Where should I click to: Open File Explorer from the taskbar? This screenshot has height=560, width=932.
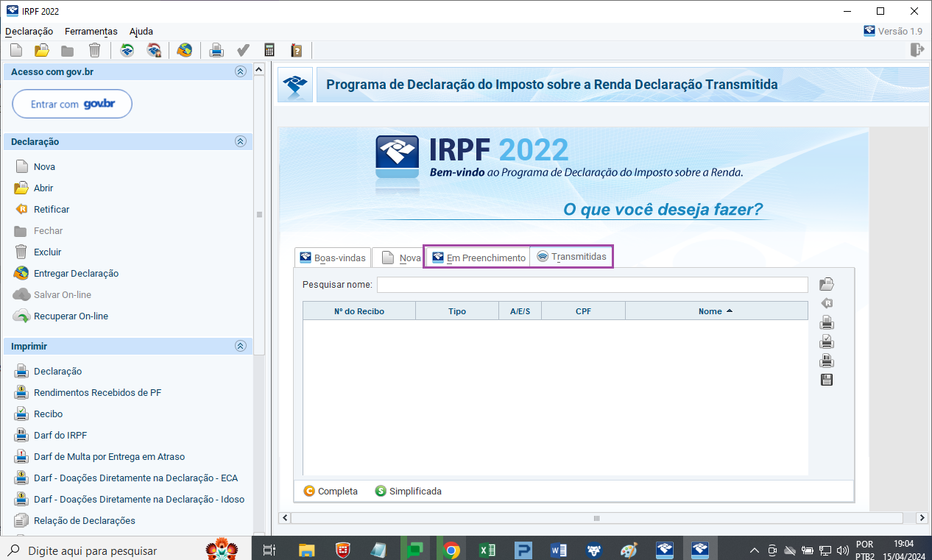[x=307, y=550]
